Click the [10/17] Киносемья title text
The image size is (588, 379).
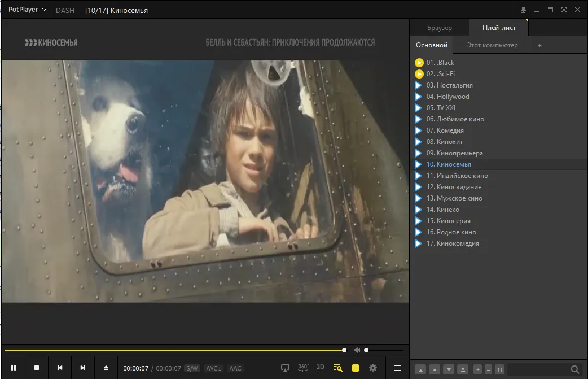[116, 11]
